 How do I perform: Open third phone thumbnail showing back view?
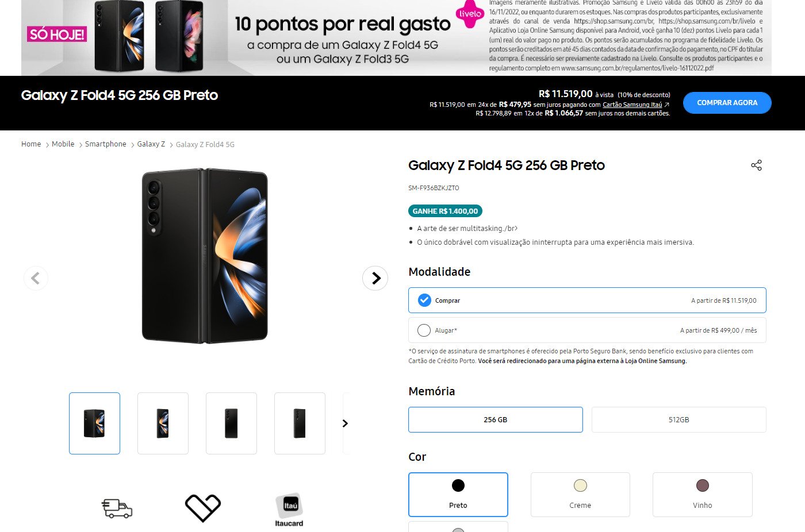[x=231, y=423]
